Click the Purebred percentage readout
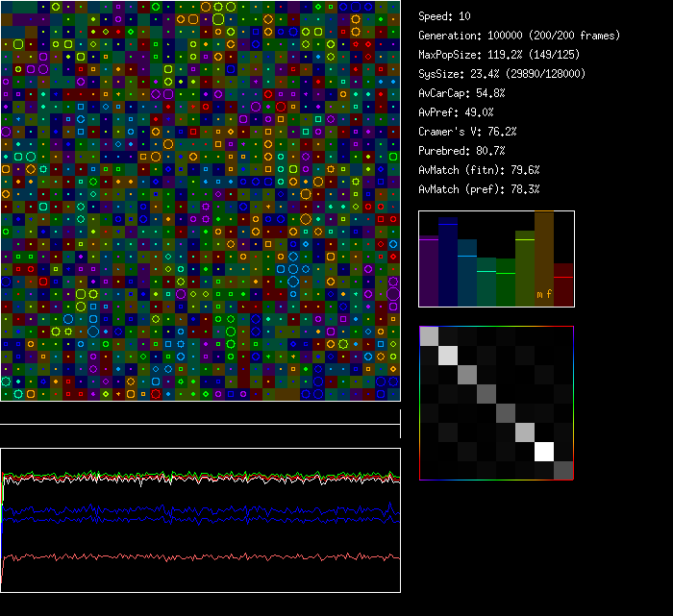 click(461, 151)
